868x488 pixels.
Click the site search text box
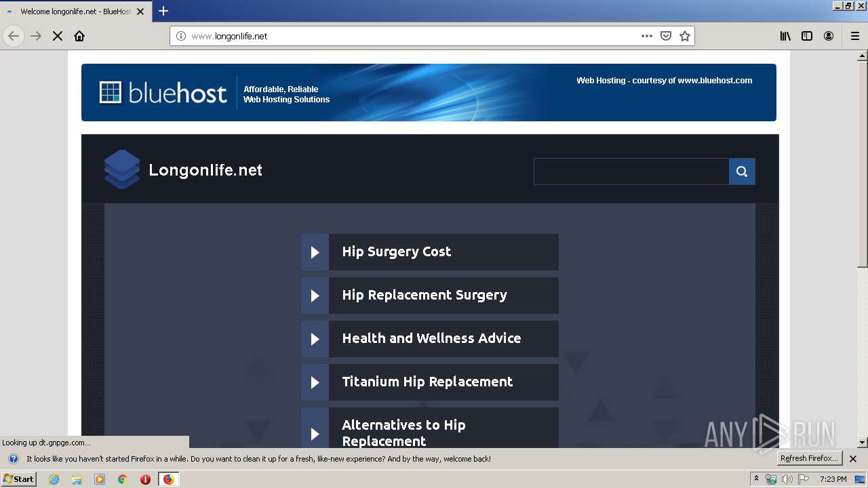click(x=631, y=171)
